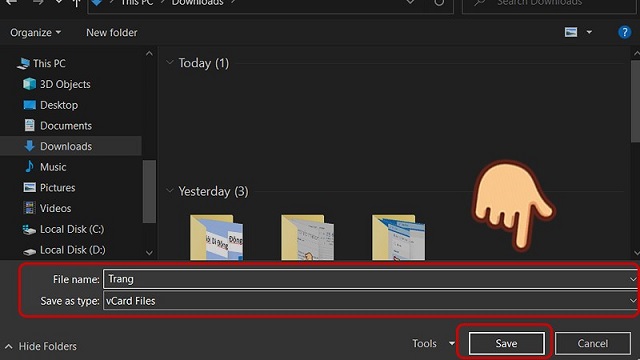Select 3D Objects in navigation pane
The height and width of the screenshot is (360, 640).
pyautogui.click(x=65, y=84)
